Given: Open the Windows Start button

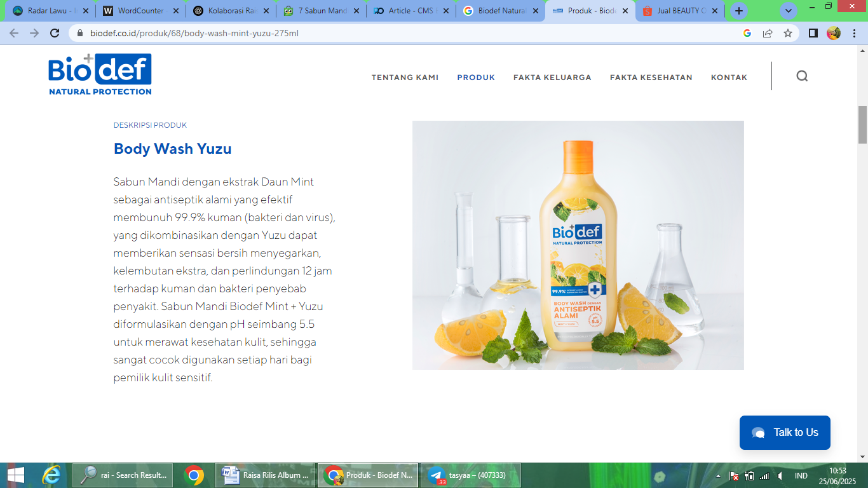Looking at the screenshot, I should (x=15, y=475).
